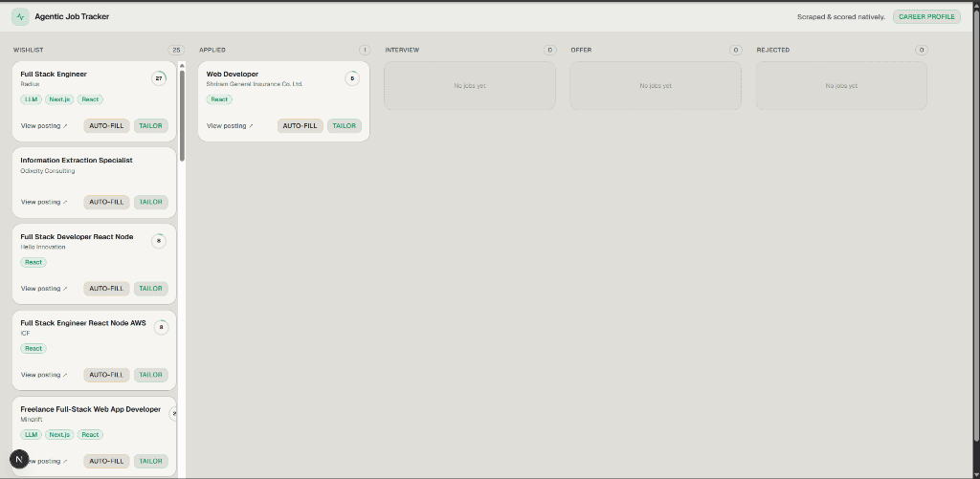Click the empty Interview column drop zone
980x479 pixels.
pos(469,85)
